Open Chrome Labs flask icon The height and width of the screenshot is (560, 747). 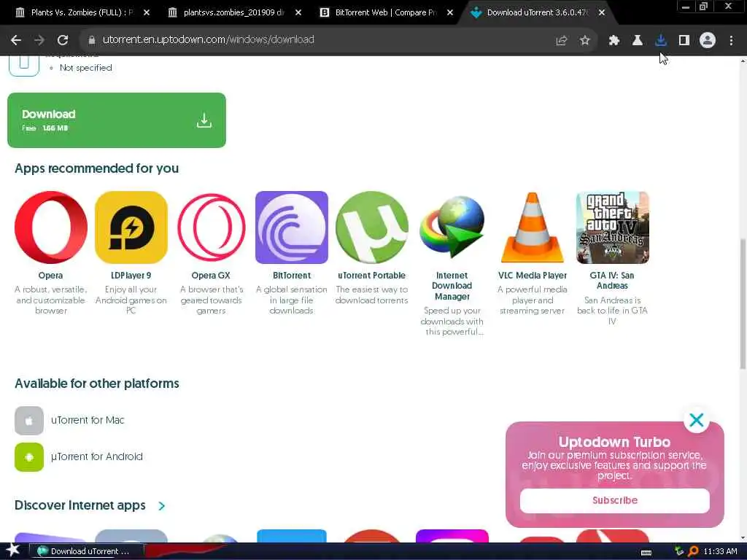(x=638, y=41)
